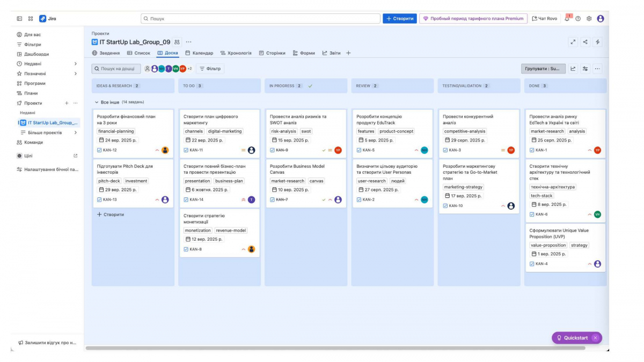Open board insights chart icon
644x362 pixels.
pos(573,69)
